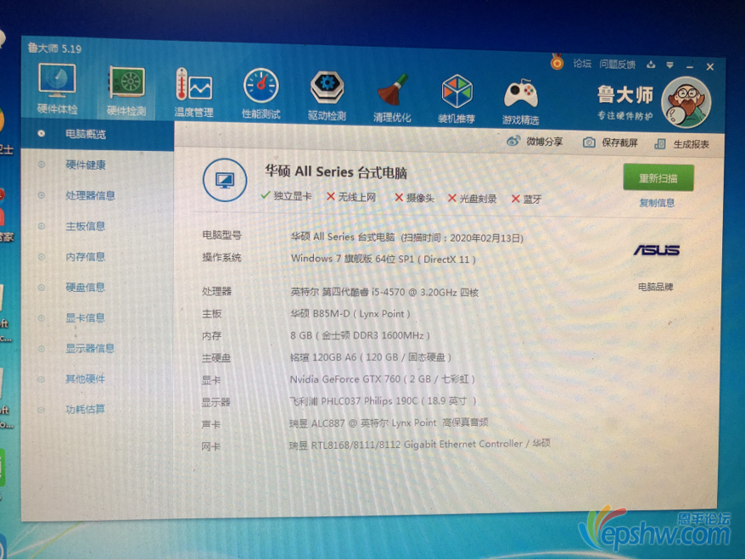The height and width of the screenshot is (560, 745).
Task: Click 复制信息 copy info link
Action: pos(657,203)
